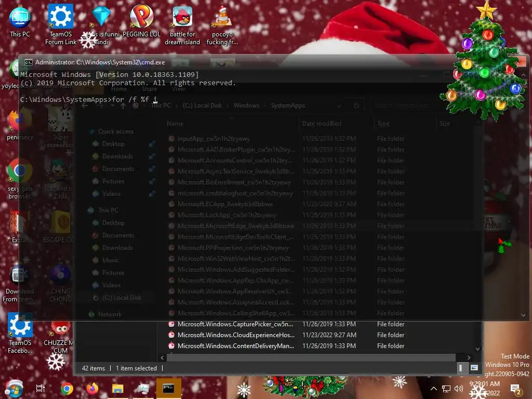Launch Firefox from the taskbar
Screen dimensions: 532x399
pyautogui.click(x=92, y=389)
